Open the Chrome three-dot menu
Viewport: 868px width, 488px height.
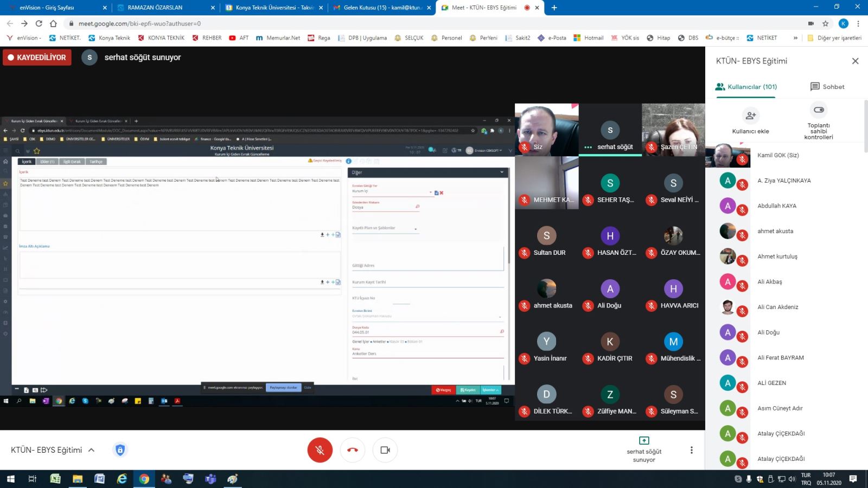coord(858,23)
